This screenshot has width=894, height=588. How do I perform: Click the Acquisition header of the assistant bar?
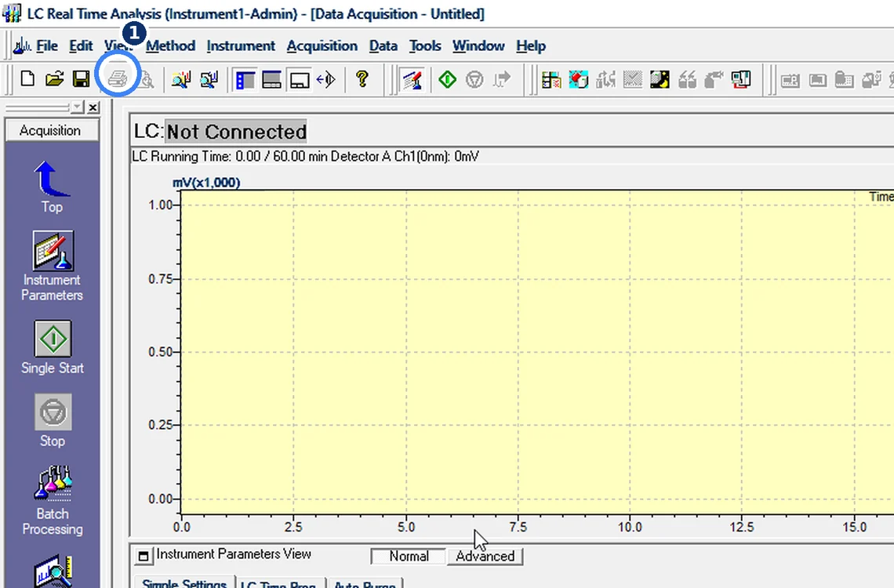pyautogui.click(x=51, y=130)
